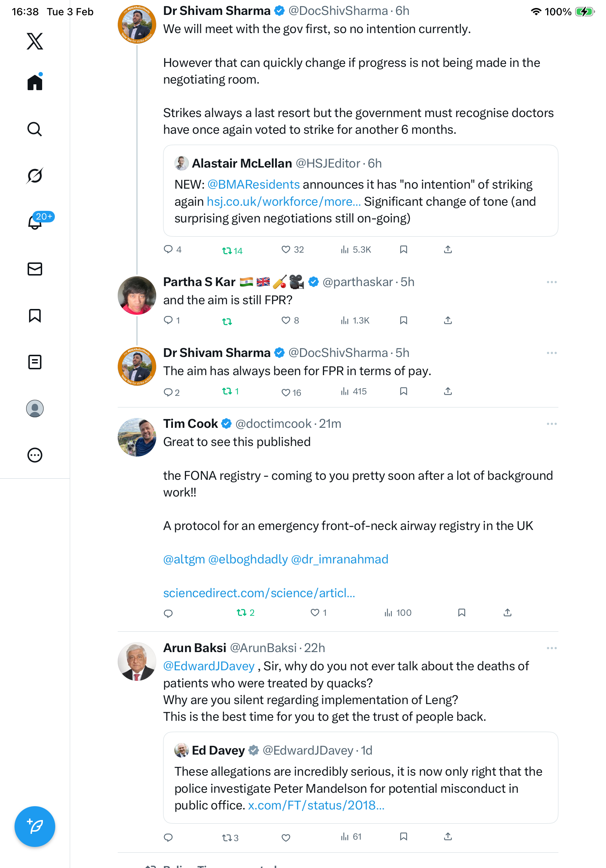The width and height of the screenshot is (606, 868).
Task: Open the sciencedirect.com article link
Action: (x=259, y=593)
